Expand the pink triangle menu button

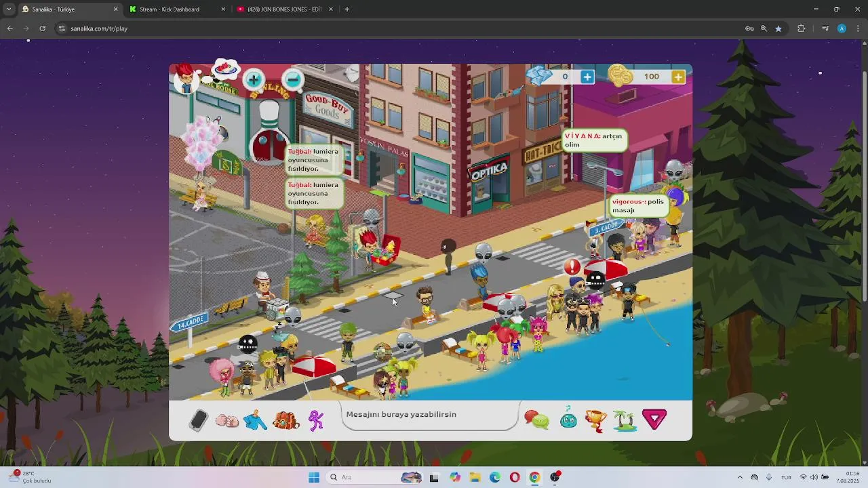pos(654,420)
